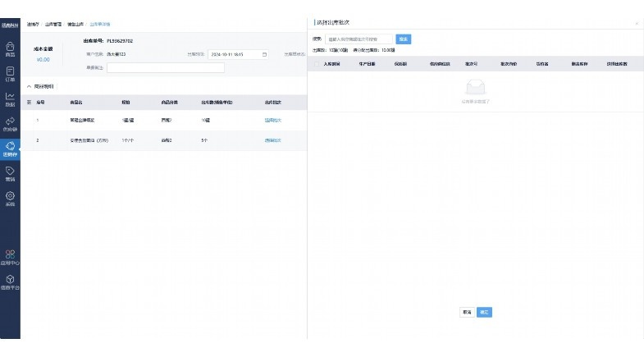Click the blue confirm button at panel bottom
Image resolution: width=644 pixels, height=357 pixels.
tap(484, 312)
